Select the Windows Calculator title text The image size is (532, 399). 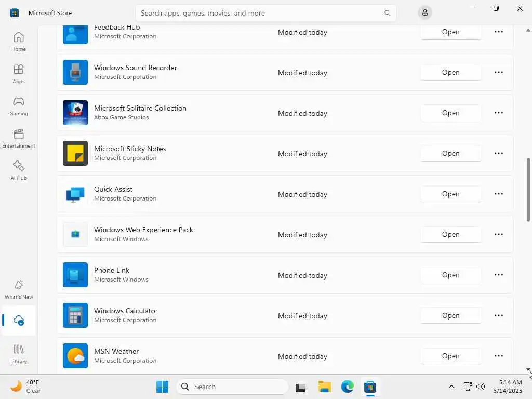point(126,311)
